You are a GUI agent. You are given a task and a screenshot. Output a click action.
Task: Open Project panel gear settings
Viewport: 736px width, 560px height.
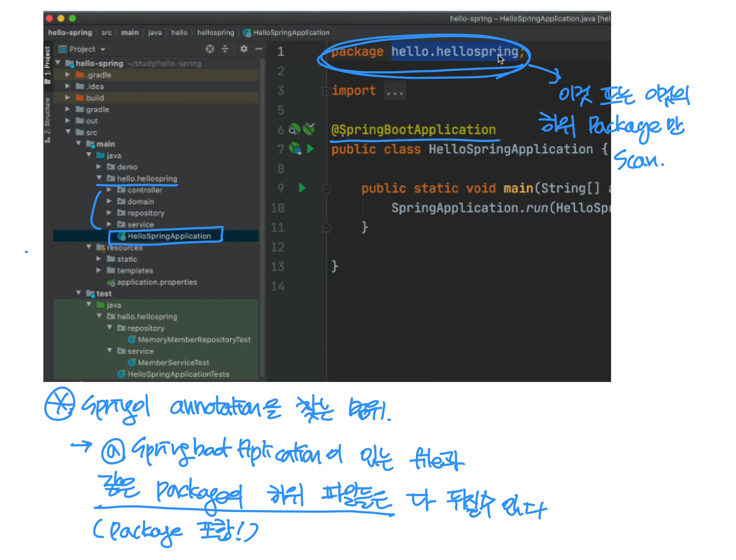click(244, 49)
